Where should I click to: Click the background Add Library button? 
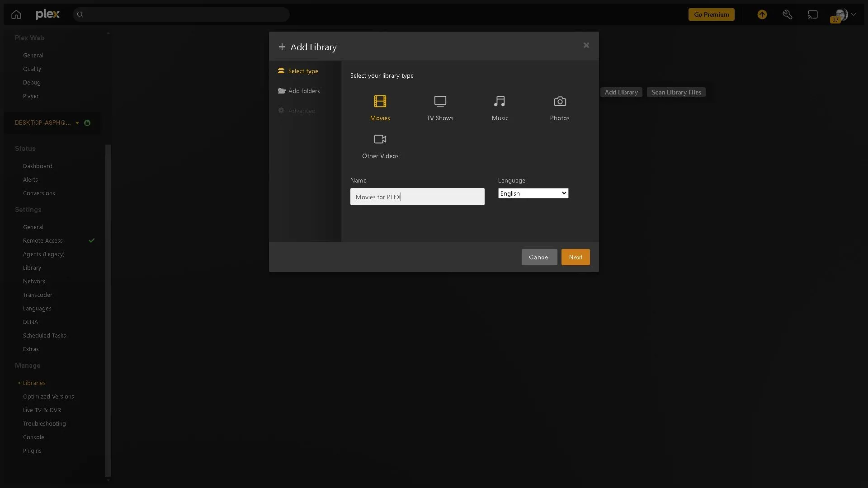coord(621,92)
